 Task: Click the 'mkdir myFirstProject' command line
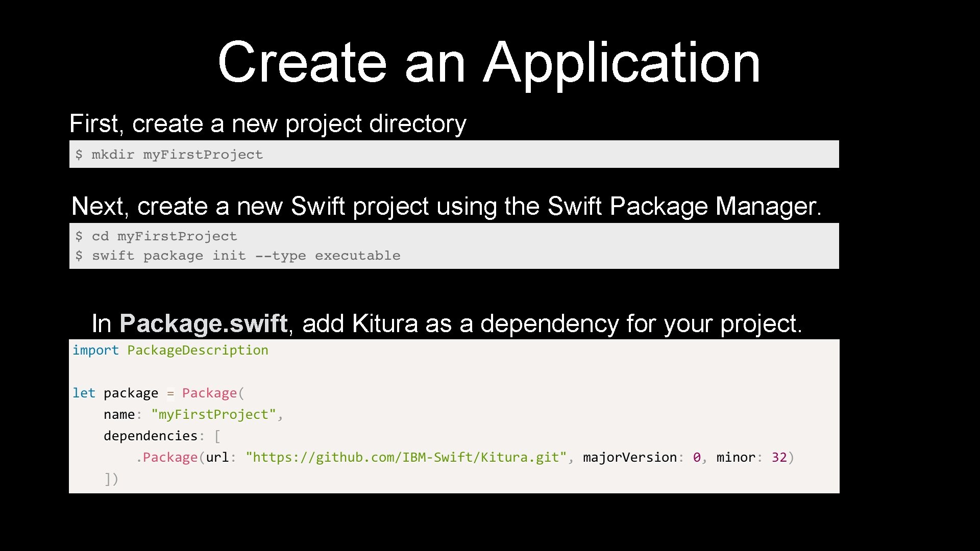pos(177,155)
